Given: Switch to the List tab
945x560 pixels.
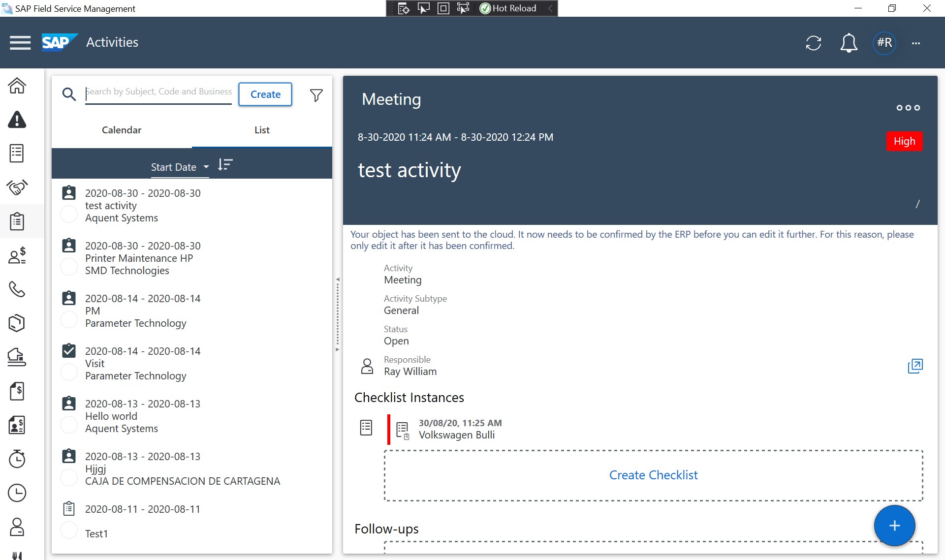Looking at the screenshot, I should coord(262,130).
